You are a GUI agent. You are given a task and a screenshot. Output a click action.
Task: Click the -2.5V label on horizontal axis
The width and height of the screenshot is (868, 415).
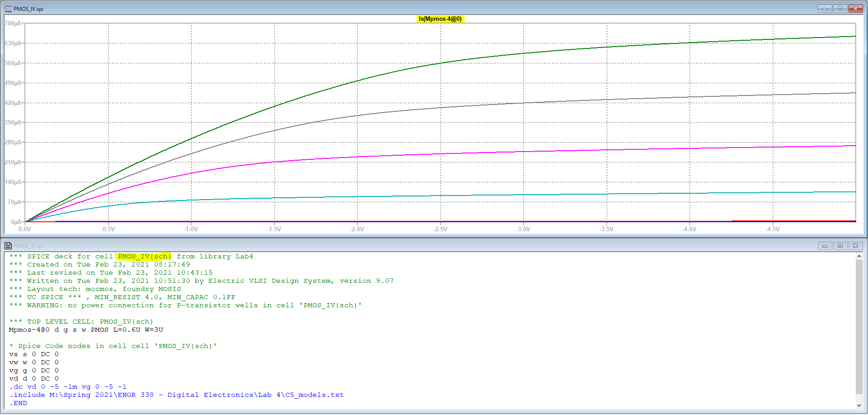click(x=440, y=229)
